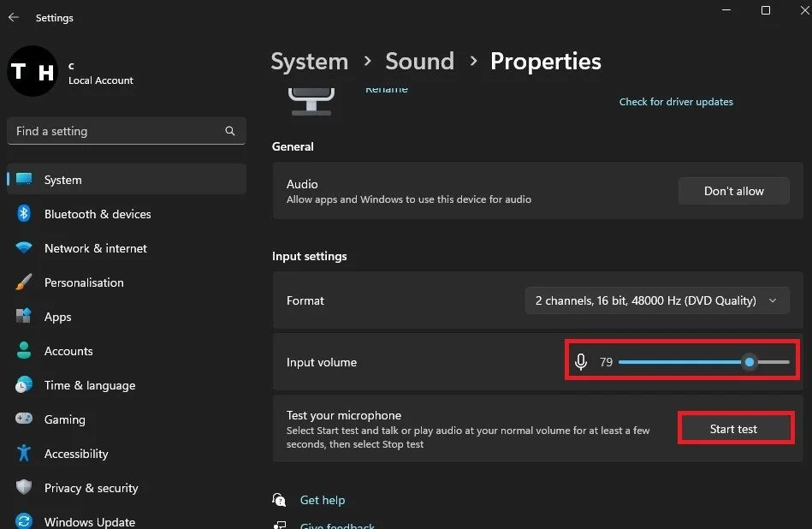Click the Gaming controller icon

[x=24, y=418]
